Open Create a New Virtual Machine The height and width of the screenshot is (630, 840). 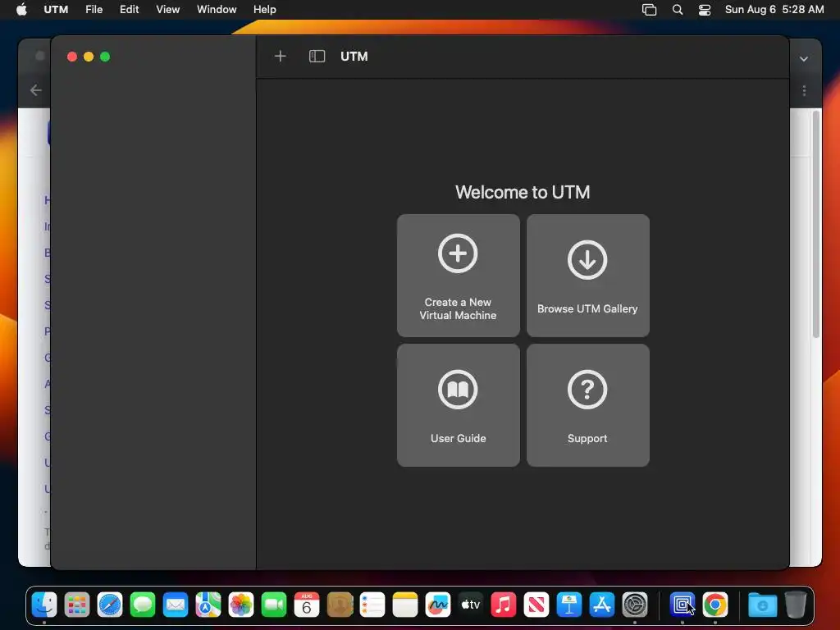(458, 276)
